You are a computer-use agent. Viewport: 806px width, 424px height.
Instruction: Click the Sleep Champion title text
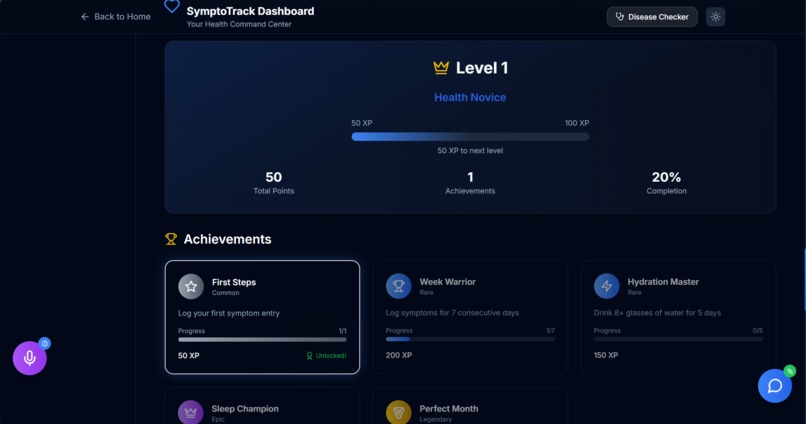pos(245,409)
